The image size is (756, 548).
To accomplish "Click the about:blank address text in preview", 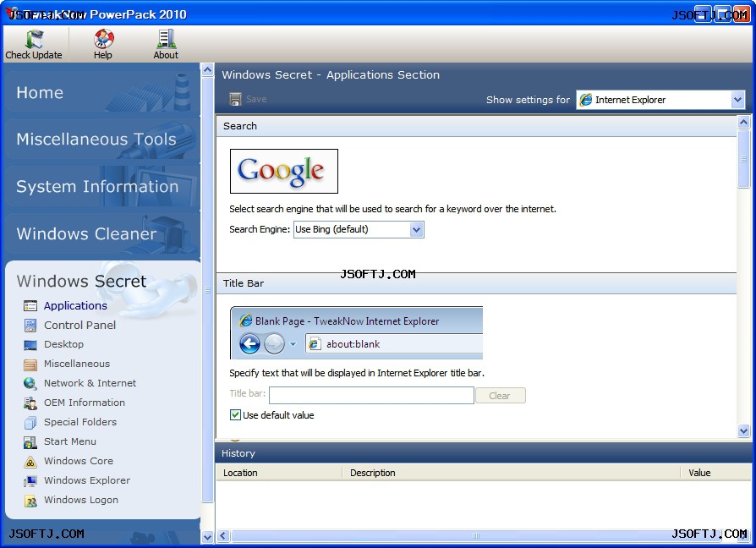I will click(x=353, y=344).
